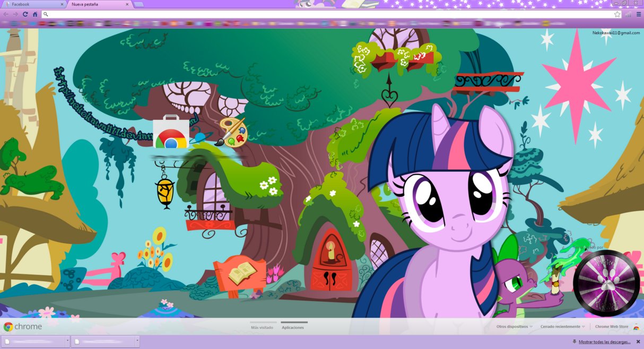Click the small Web Store bag icon

click(x=636, y=327)
